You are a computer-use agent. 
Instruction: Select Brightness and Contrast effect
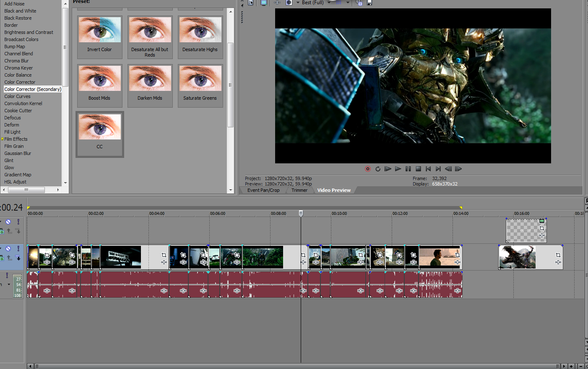click(x=29, y=32)
